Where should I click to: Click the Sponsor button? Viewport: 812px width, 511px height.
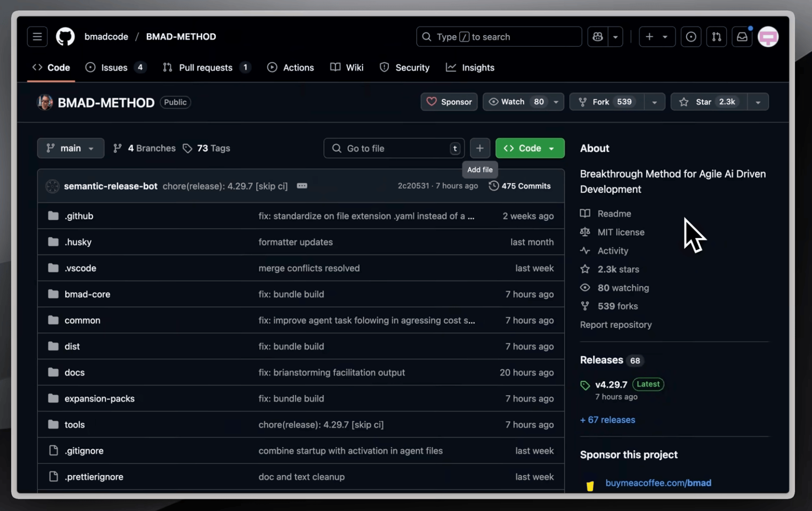point(449,102)
